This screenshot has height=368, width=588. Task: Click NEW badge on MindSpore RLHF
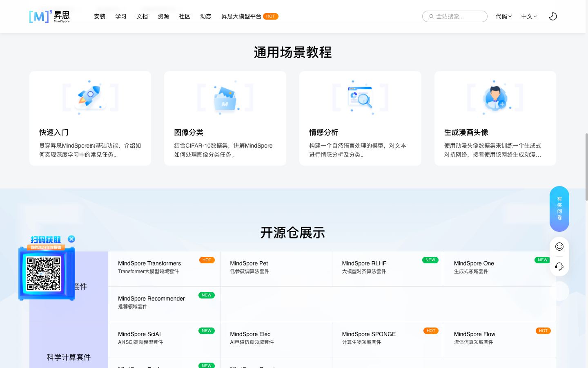click(x=430, y=260)
